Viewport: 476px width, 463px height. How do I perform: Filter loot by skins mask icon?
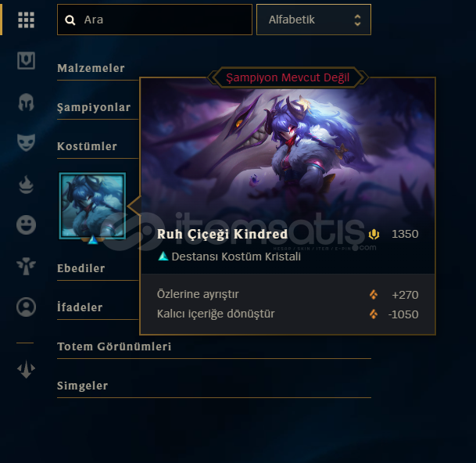coord(26,142)
